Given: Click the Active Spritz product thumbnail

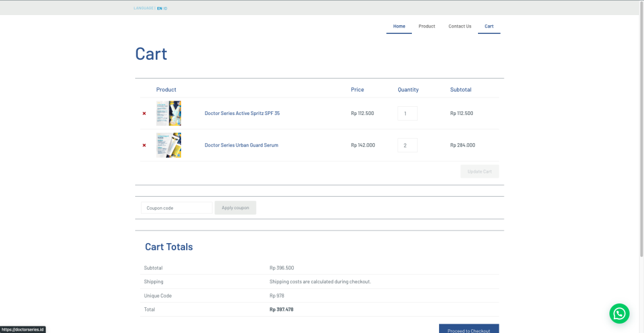Looking at the screenshot, I should [x=169, y=113].
